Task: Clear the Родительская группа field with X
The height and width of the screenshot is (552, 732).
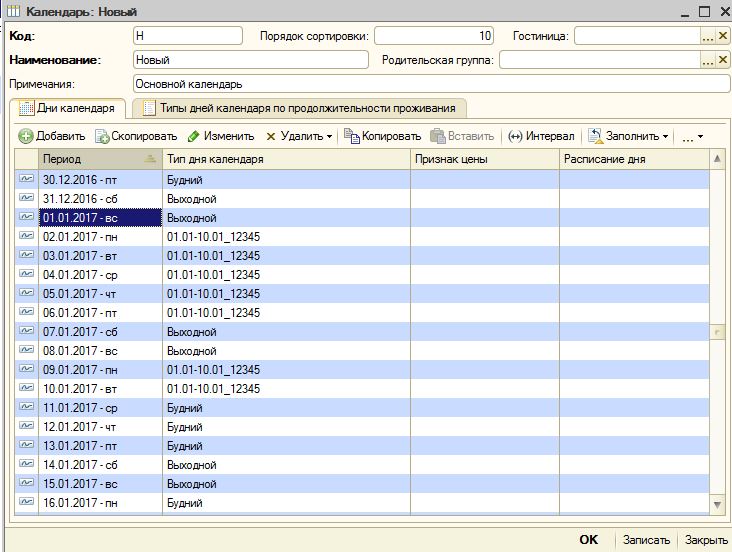Action: 723,60
